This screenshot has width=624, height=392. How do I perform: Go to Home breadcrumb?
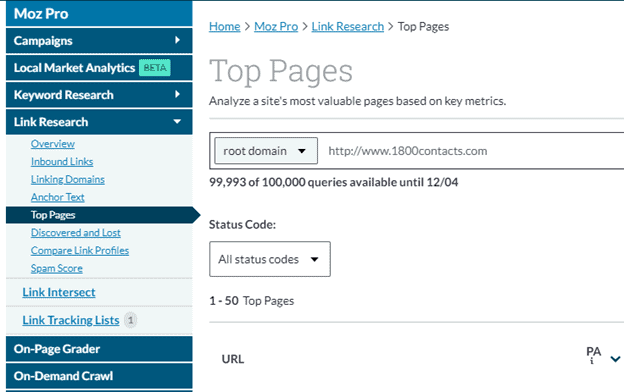coord(225,27)
